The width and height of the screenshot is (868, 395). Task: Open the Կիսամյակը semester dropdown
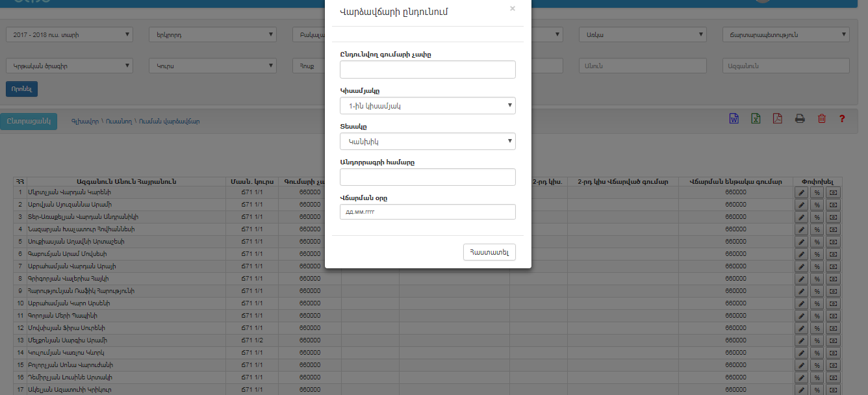[428, 106]
